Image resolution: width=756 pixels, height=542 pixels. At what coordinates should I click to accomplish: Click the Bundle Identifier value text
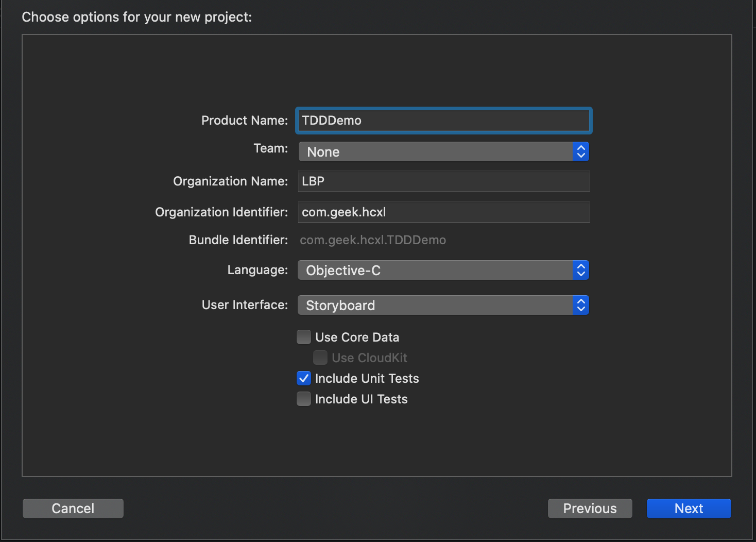tap(373, 240)
